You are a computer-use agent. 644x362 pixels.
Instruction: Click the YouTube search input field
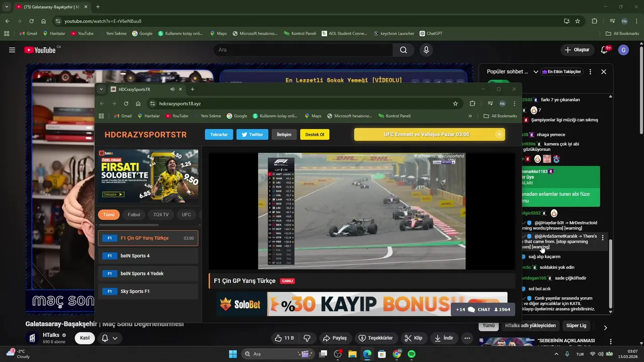(303, 50)
